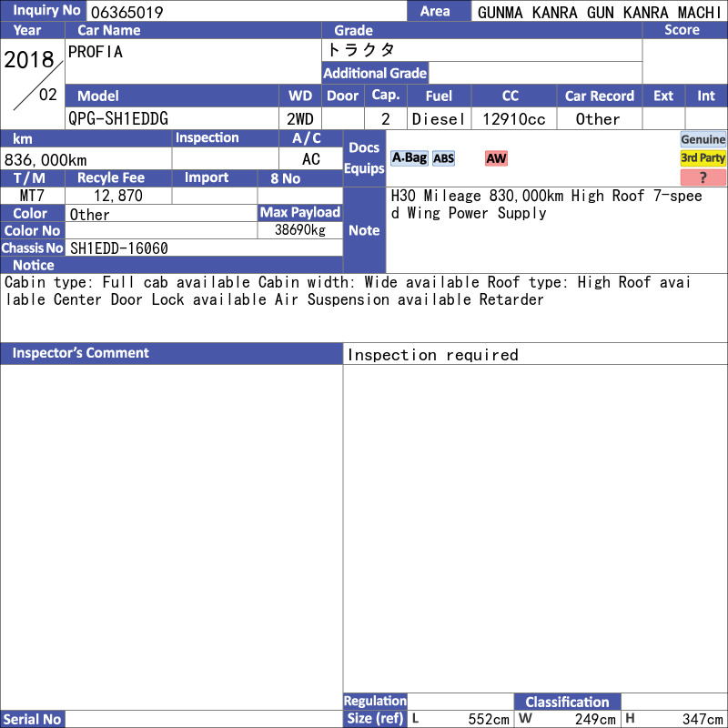Click the Size (ref) label
728x728 pixels.
point(375,719)
